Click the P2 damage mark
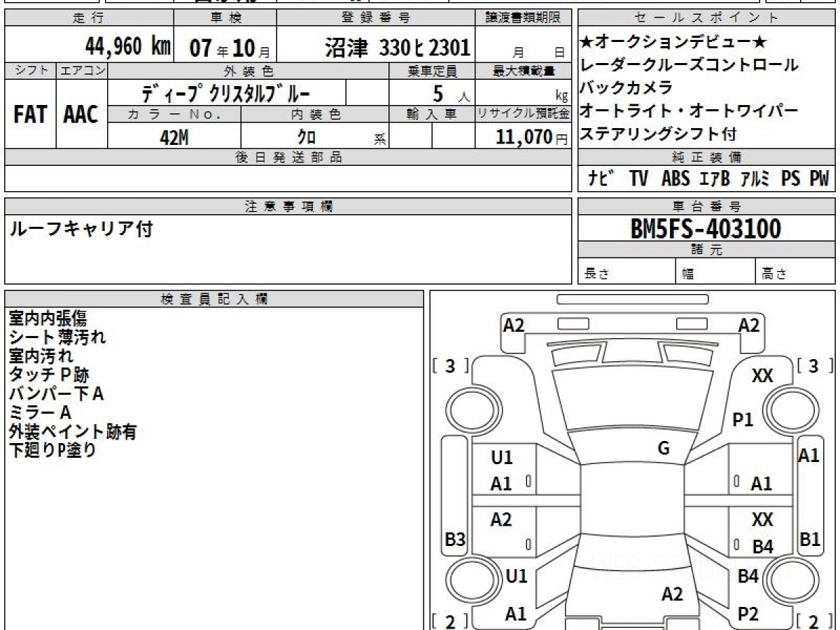This screenshot has width=840, height=630. (748, 614)
